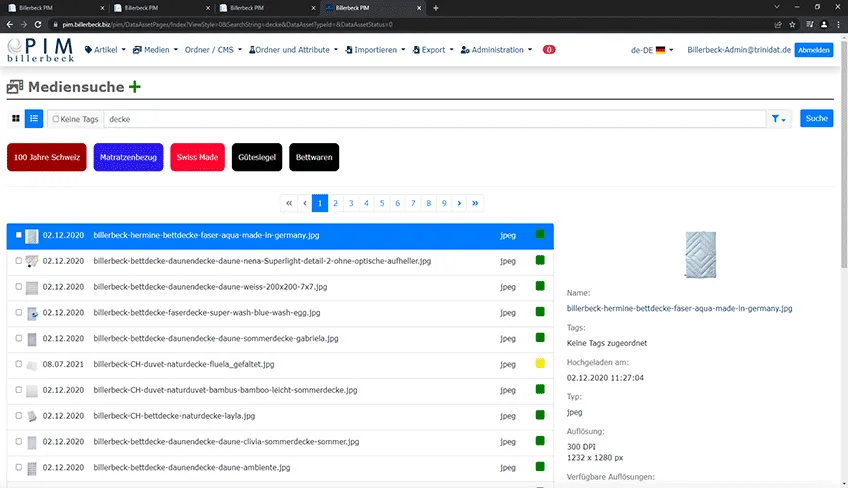Click yellow status square of fluela_gefaltet row

pos(540,363)
